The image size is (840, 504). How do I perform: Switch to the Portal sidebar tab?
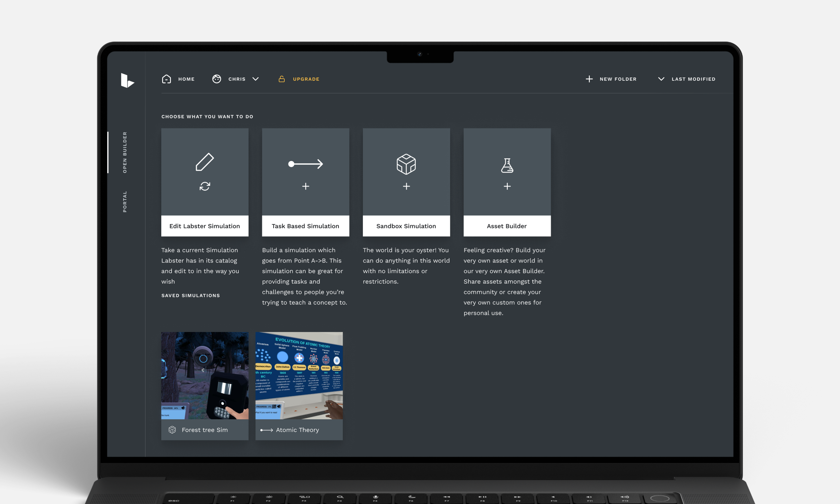point(125,201)
